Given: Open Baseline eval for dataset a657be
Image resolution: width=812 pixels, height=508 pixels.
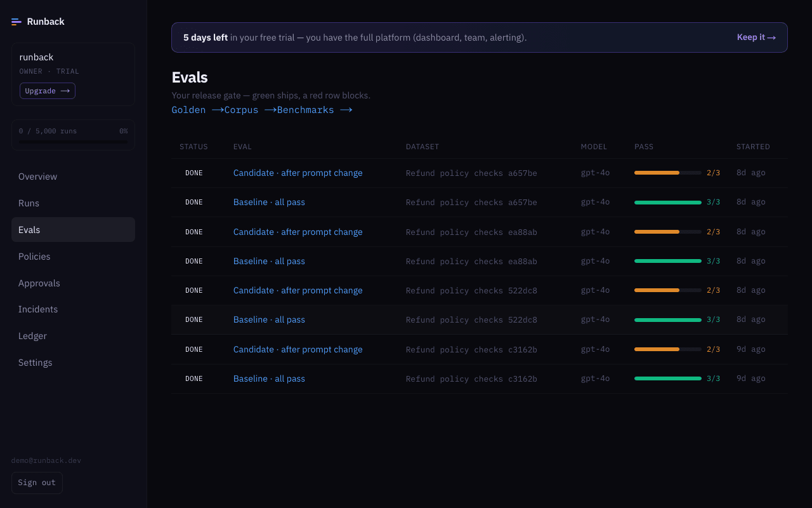Looking at the screenshot, I should pyautogui.click(x=269, y=202).
